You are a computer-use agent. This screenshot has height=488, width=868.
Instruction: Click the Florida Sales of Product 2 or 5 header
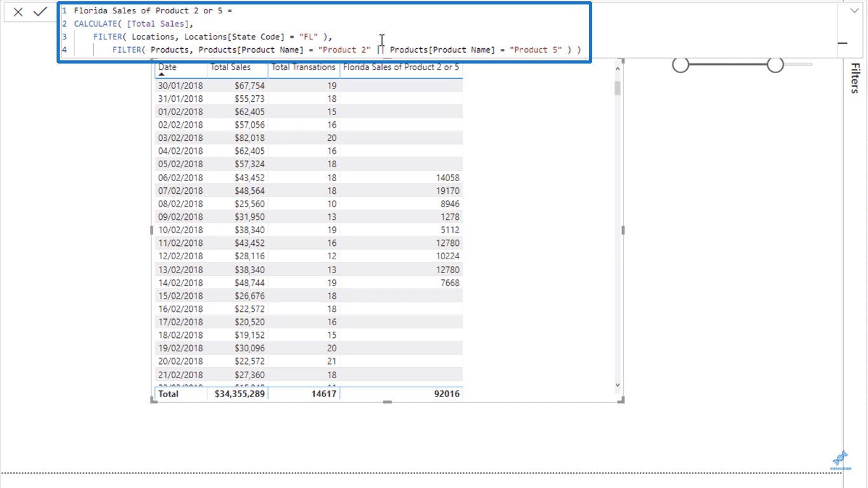[401, 67]
